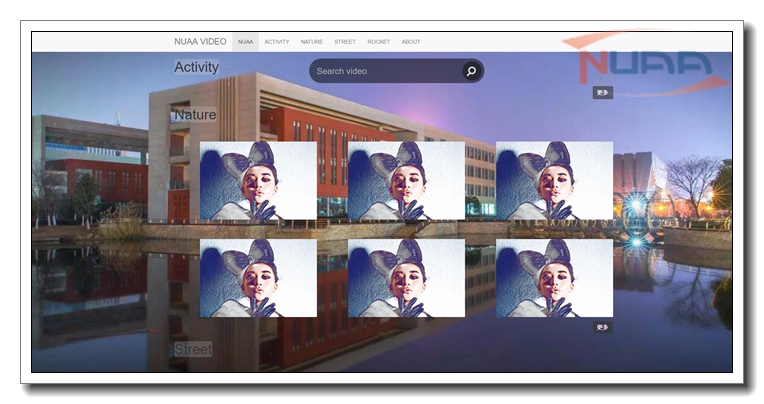The image size is (764, 404).
Task: Open the top-left video thumbnail
Action: [258, 180]
